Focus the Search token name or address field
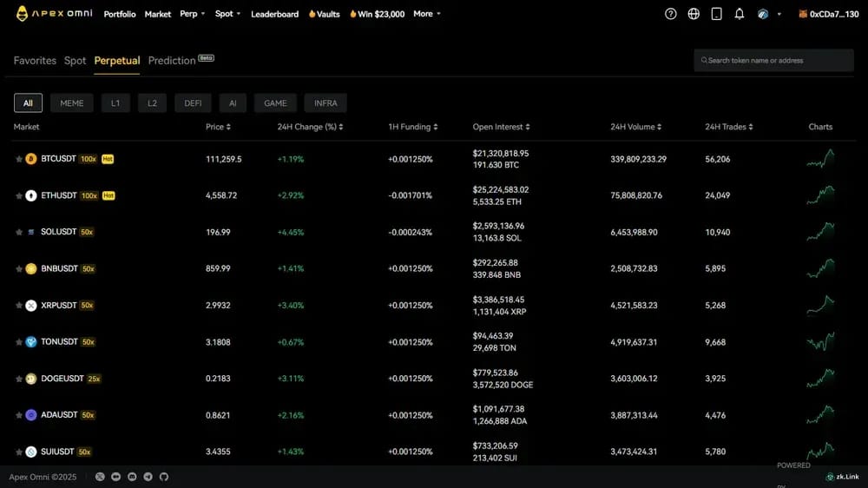This screenshot has height=488, width=868. (x=773, y=61)
